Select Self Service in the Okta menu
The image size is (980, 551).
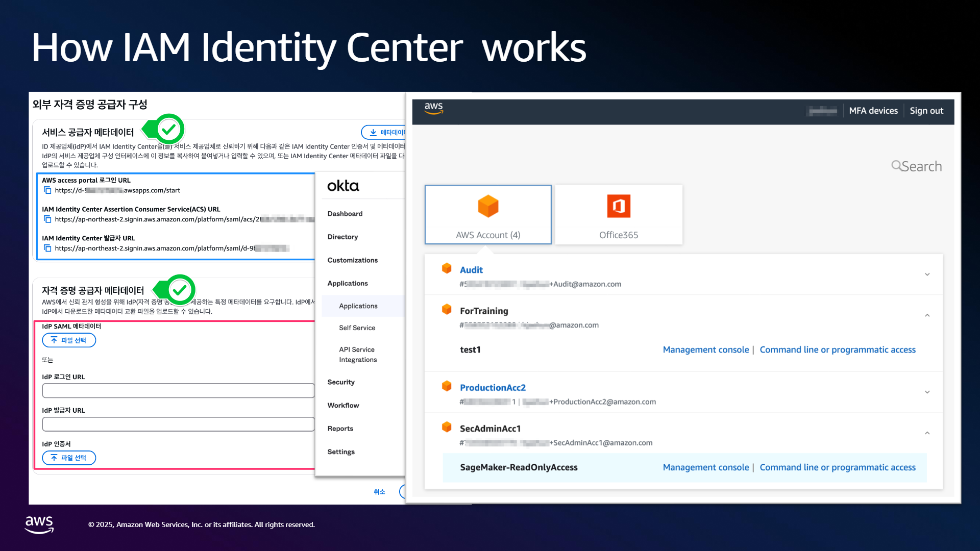pos(357,328)
